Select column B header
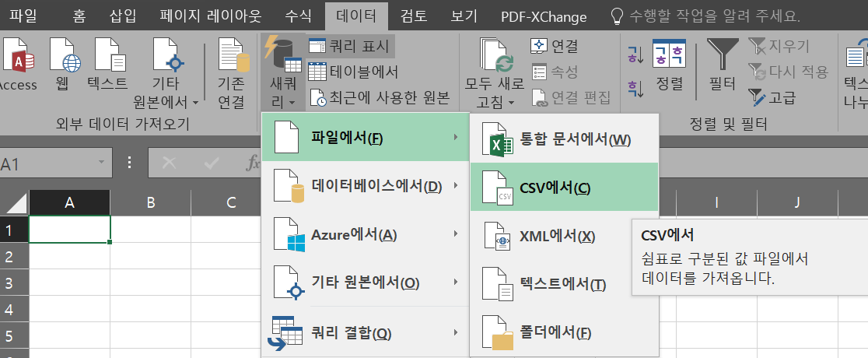This screenshot has width=868, height=358. [x=151, y=203]
